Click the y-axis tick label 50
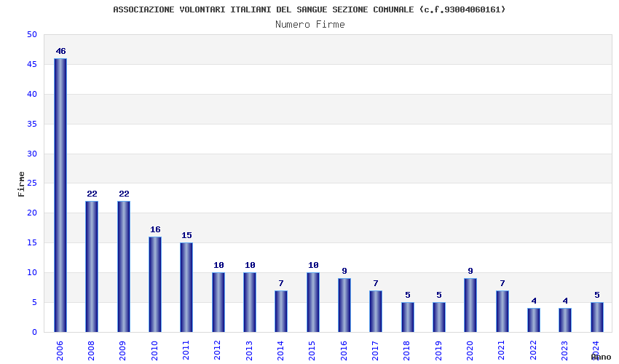The width and height of the screenshot is (619, 364). (32, 35)
